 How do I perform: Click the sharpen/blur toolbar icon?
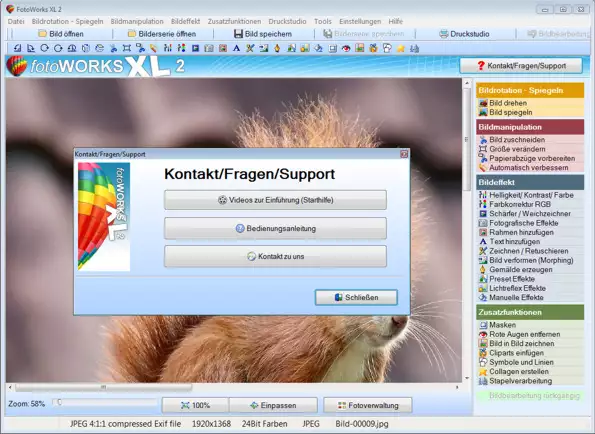195,48
